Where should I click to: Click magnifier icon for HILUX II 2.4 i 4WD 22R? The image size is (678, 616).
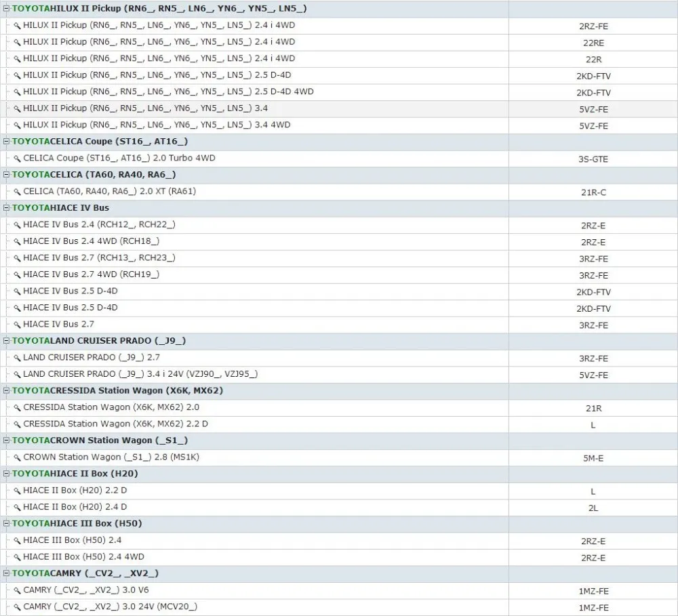coord(17,59)
